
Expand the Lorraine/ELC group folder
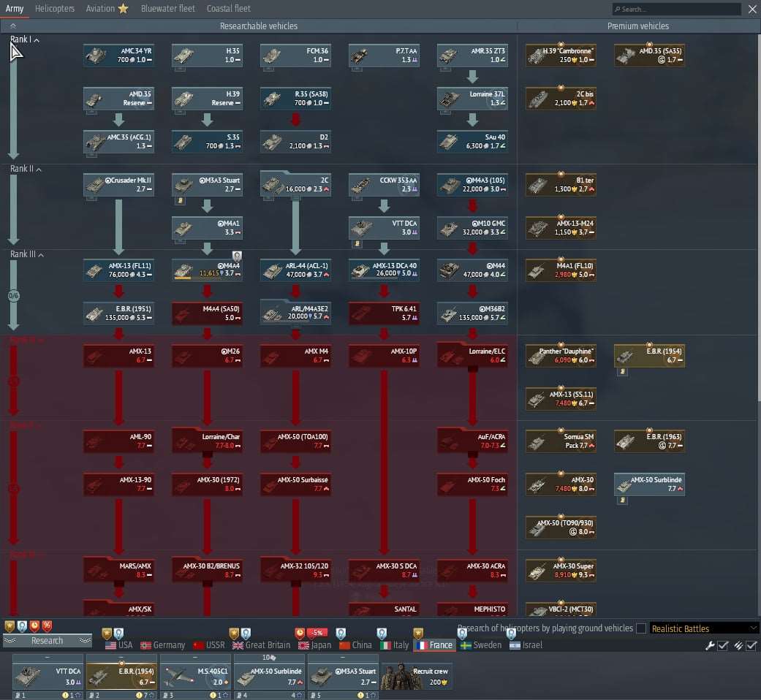pyautogui.click(x=472, y=354)
